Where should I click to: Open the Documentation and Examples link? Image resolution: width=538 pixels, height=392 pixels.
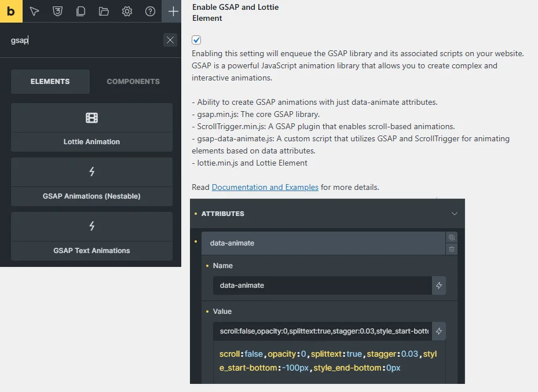pos(265,187)
